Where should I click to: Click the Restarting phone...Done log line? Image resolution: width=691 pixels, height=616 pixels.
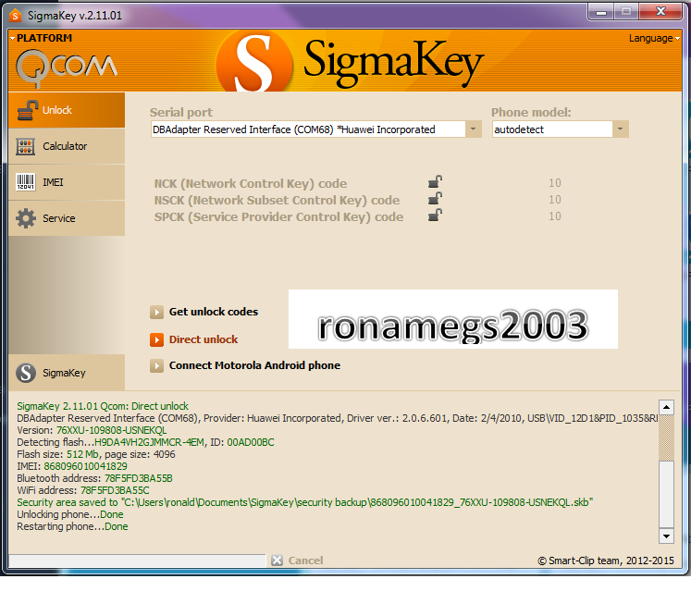tap(72, 526)
